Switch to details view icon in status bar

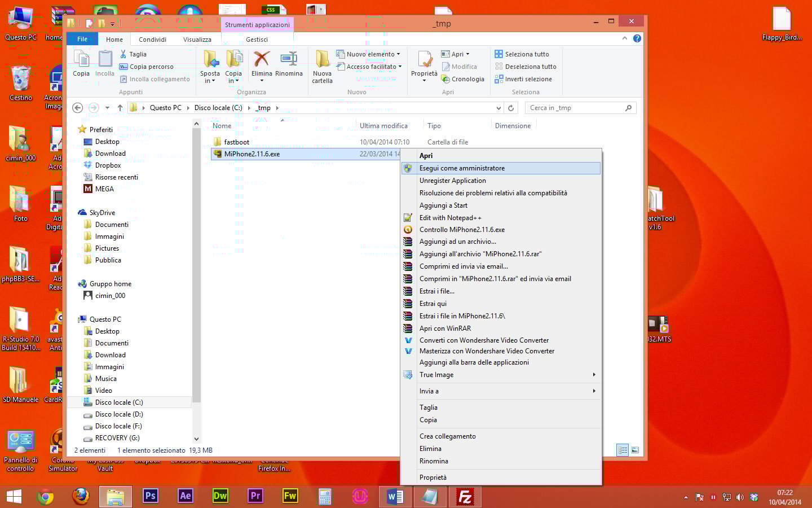[x=623, y=450]
